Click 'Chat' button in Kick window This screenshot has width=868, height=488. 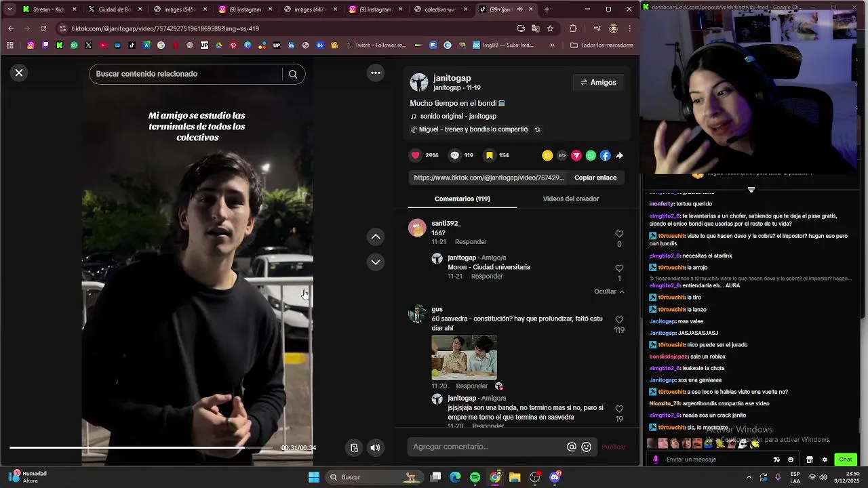coord(846,460)
